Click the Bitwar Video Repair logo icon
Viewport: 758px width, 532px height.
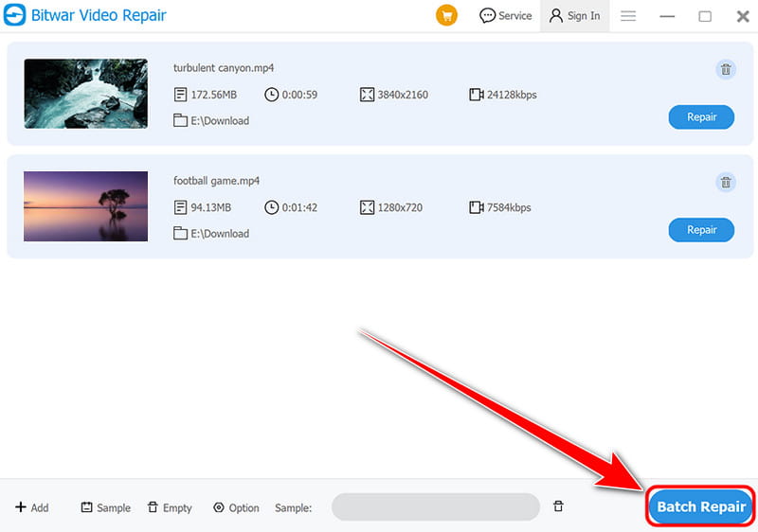coord(16,16)
